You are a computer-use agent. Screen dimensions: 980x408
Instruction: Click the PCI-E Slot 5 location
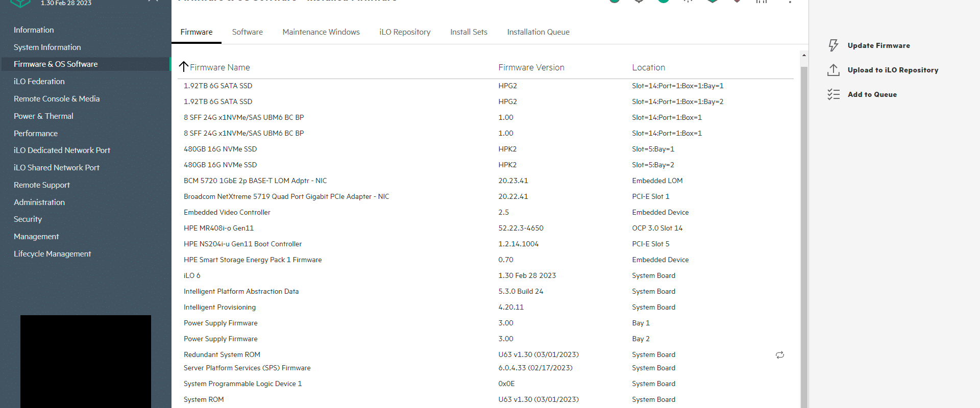tap(650, 244)
